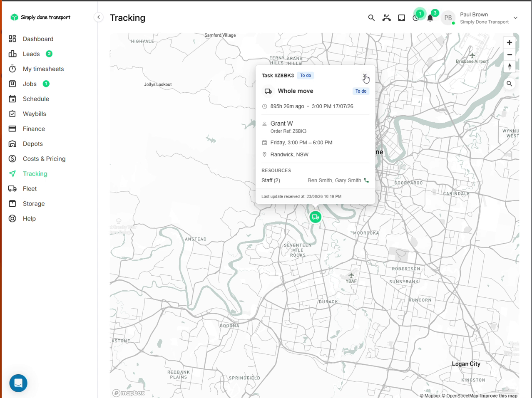The image size is (532, 398).
Task: Click the Whole move truck icon
Action: pyautogui.click(x=268, y=91)
